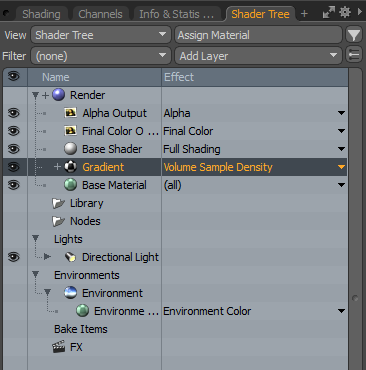
Task: Click the funnel filter icon
Action: pos(354,35)
